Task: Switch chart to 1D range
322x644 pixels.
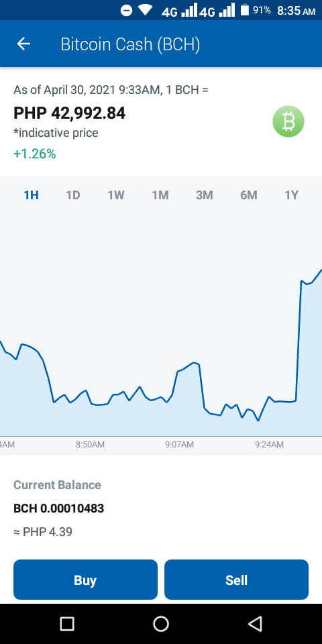Action: (x=73, y=195)
